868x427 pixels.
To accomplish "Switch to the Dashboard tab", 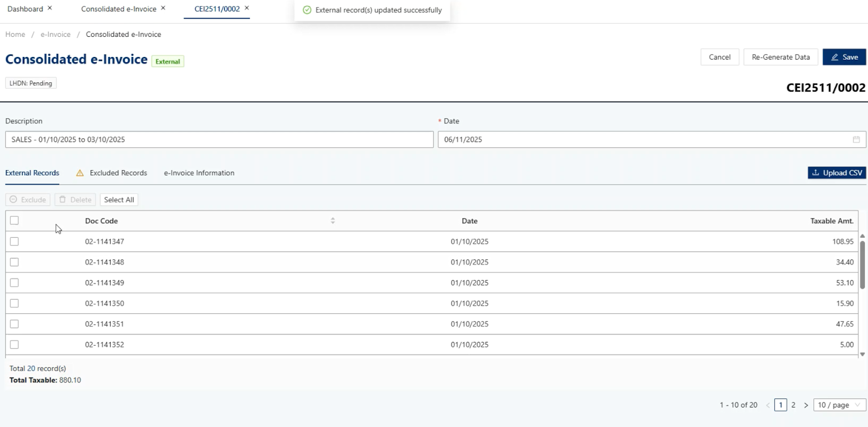I will pyautogui.click(x=25, y=9).
